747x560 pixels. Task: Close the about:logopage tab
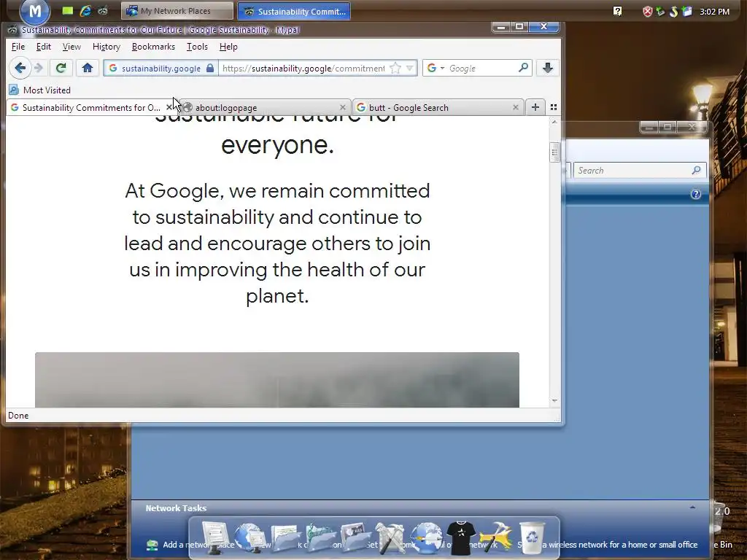tap(342, 108)
